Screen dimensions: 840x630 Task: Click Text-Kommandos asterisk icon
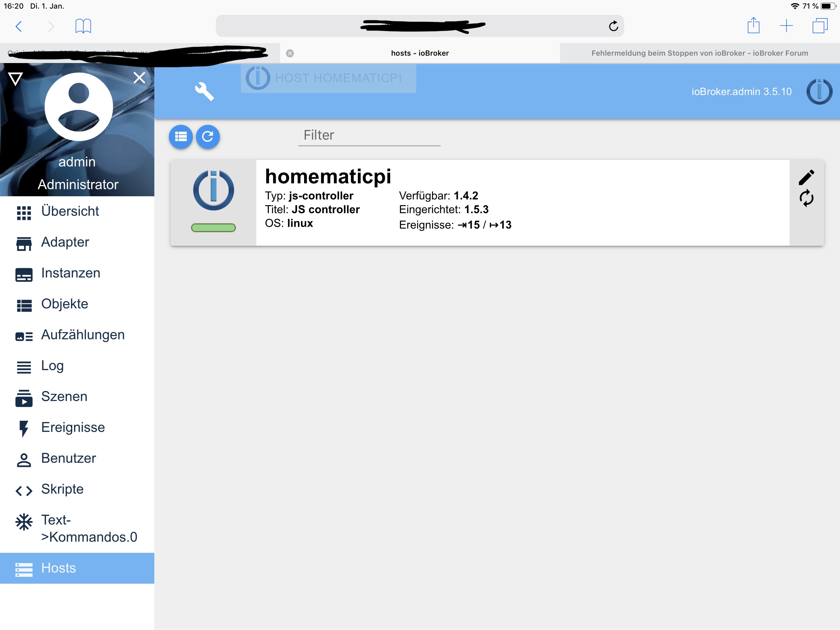click(24, 522)
